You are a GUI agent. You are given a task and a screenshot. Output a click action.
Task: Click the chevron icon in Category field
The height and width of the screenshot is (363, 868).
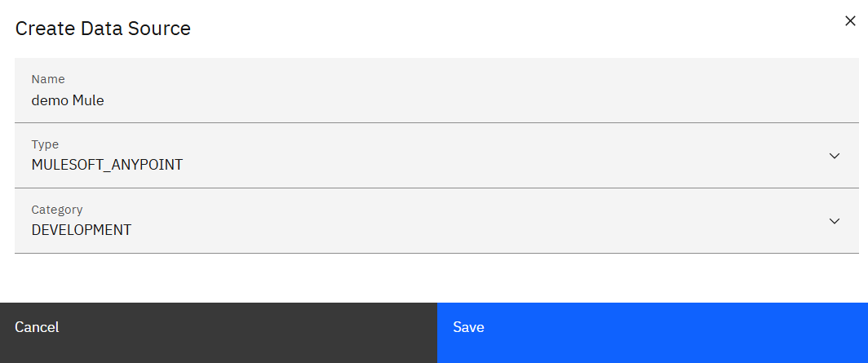(834, 221)
